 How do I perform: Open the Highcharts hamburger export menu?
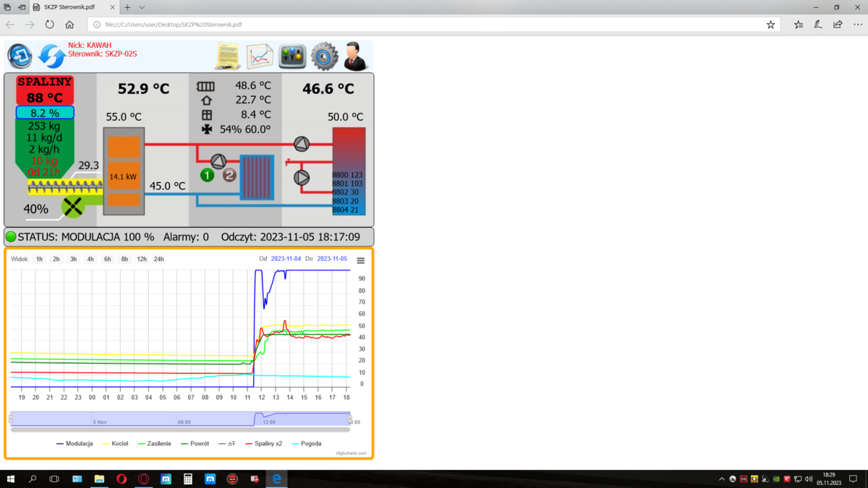click(360, 260)
